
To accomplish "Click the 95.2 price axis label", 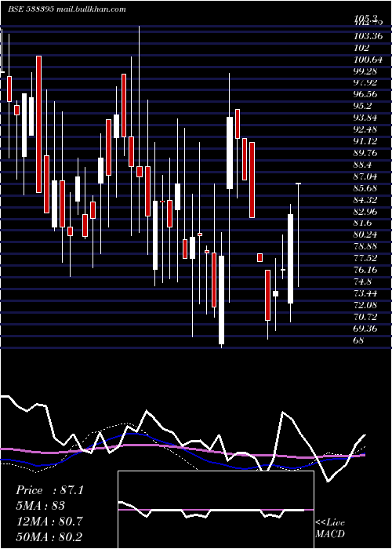I will tap(363, 106).
